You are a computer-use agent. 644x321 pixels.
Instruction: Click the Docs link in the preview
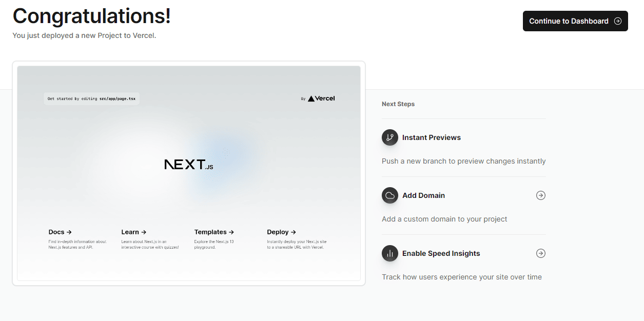60,232
